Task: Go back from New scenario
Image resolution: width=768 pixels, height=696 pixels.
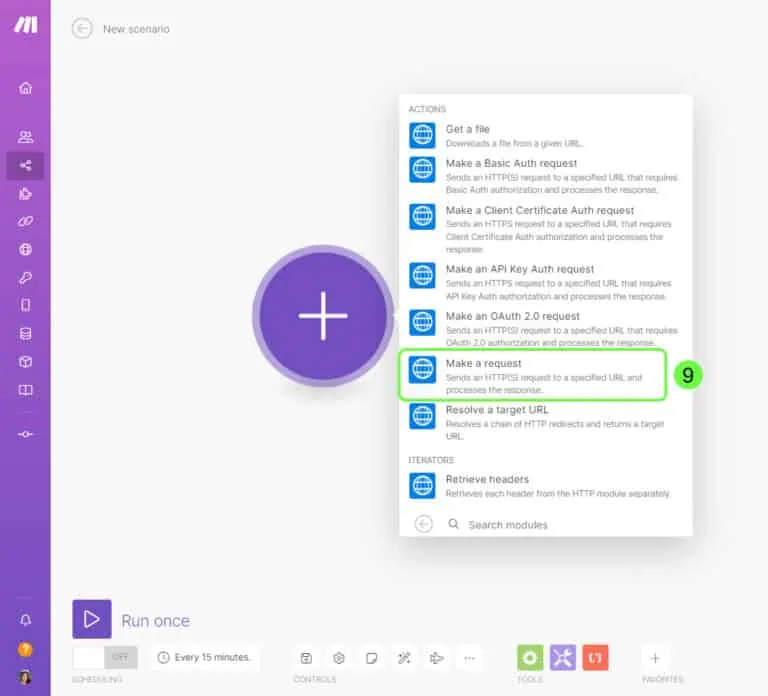Action: pos(82,28)
